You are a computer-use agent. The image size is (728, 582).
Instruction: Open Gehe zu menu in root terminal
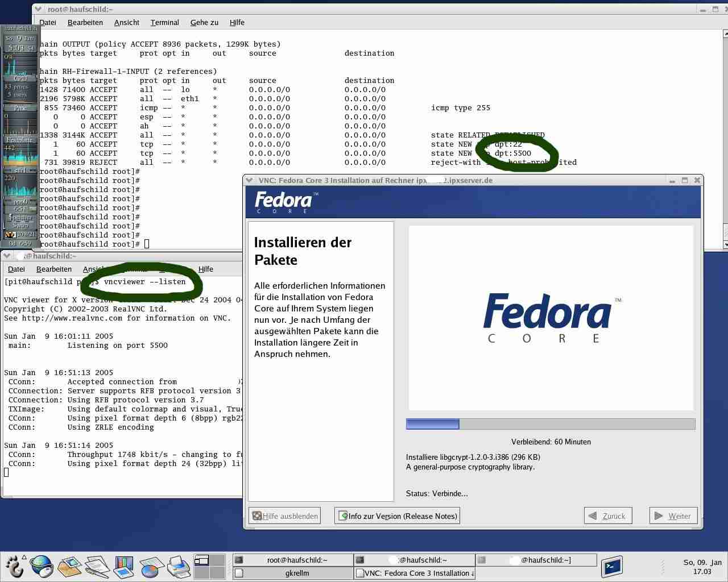pyautogui.click(x=204, y=22)
